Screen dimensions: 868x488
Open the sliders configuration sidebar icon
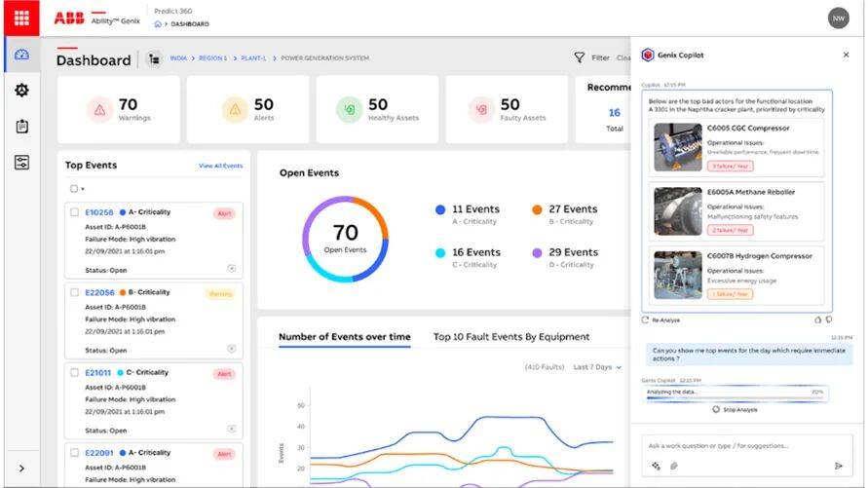(x=21, y=162)
